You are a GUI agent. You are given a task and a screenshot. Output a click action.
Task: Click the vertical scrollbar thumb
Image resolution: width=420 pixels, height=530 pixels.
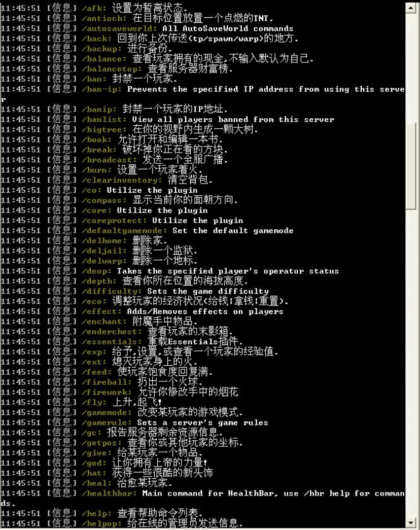point(410,166)
